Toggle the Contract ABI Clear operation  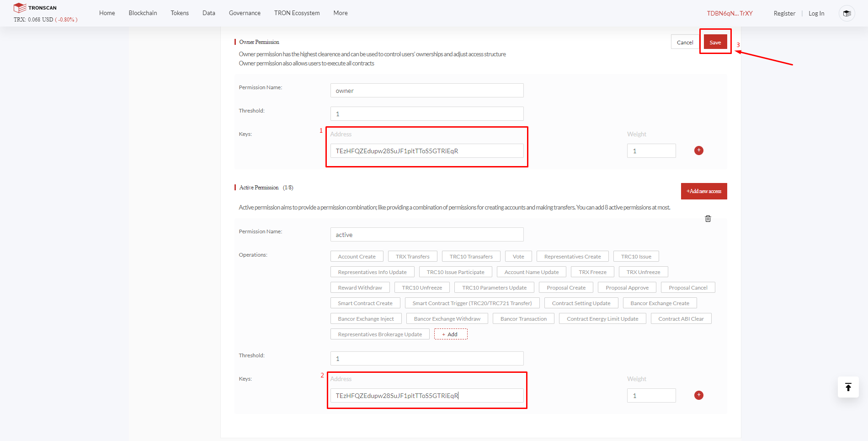coord(681,319)
